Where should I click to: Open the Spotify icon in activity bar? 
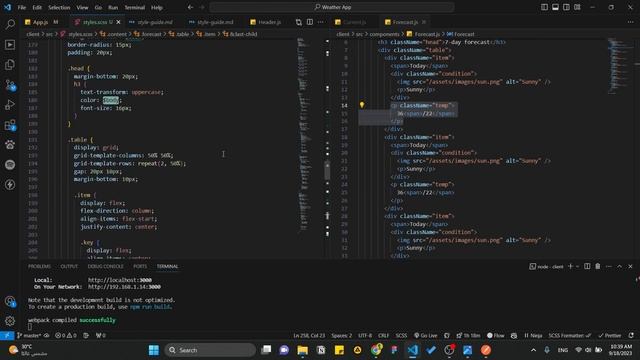pos(10,165)
